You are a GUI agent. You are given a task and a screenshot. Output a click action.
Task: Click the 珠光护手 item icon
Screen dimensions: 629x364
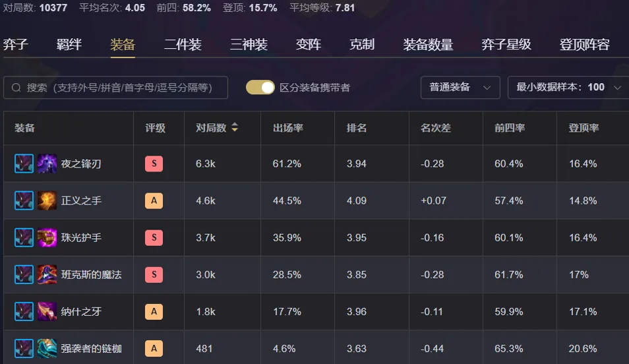[x=47, y=237]
